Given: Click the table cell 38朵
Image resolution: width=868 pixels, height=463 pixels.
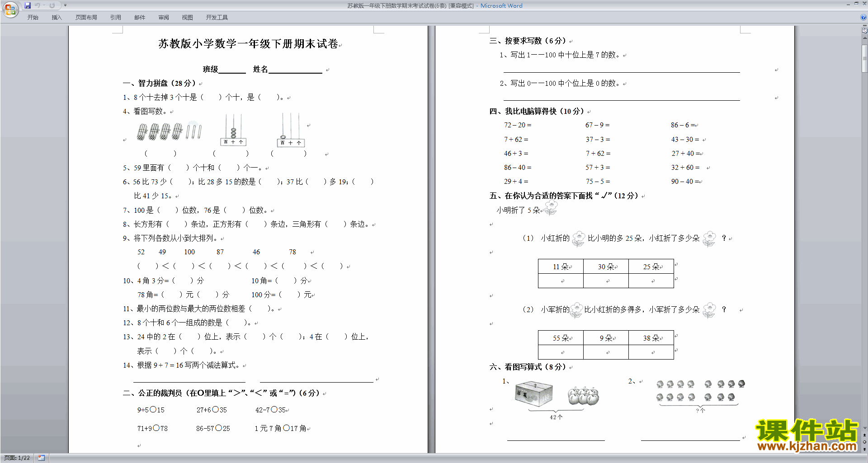Looking at the screenshot, I should (x=651, y=338).
